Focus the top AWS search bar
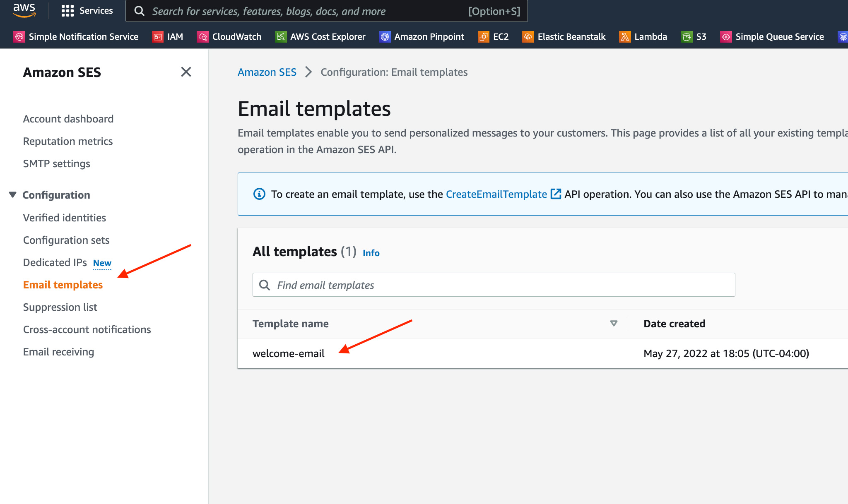 click(326, 11)
